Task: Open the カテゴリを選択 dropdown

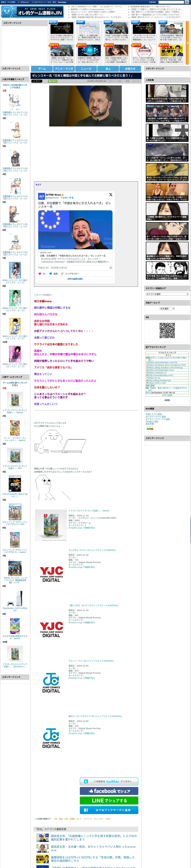Action: (x=167, y=294)
